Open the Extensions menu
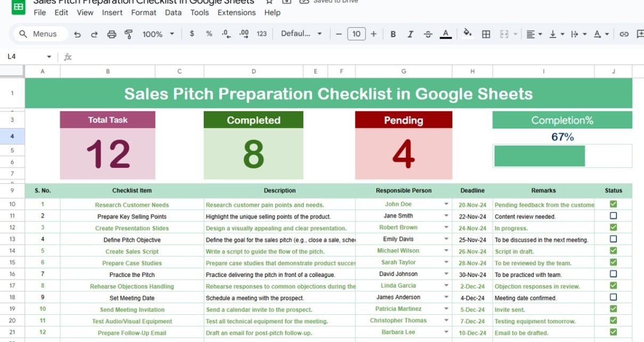Screen dimensions: 644x342 click(237, 13)
